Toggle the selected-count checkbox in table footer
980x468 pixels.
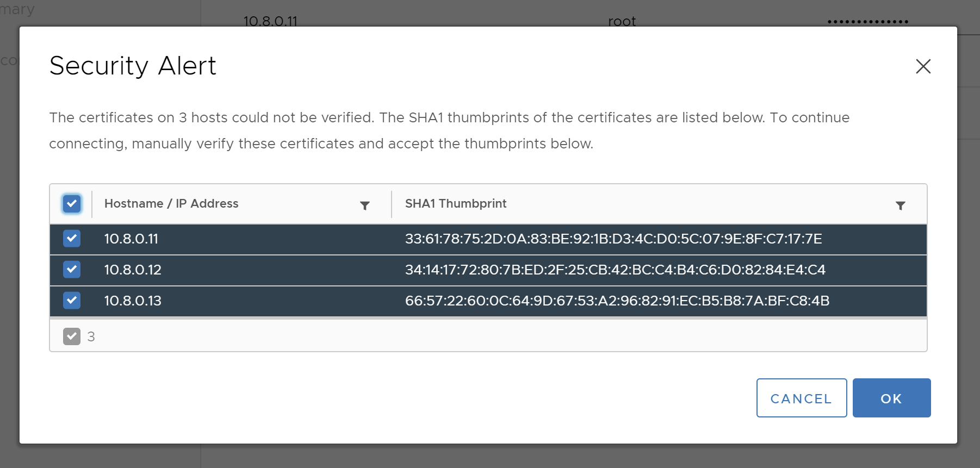(x=72, y=336)
